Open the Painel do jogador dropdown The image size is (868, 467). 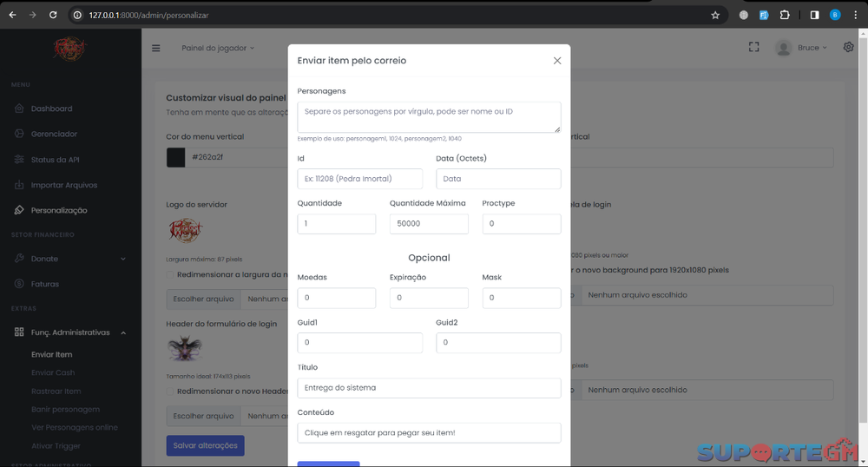point(218,48)
